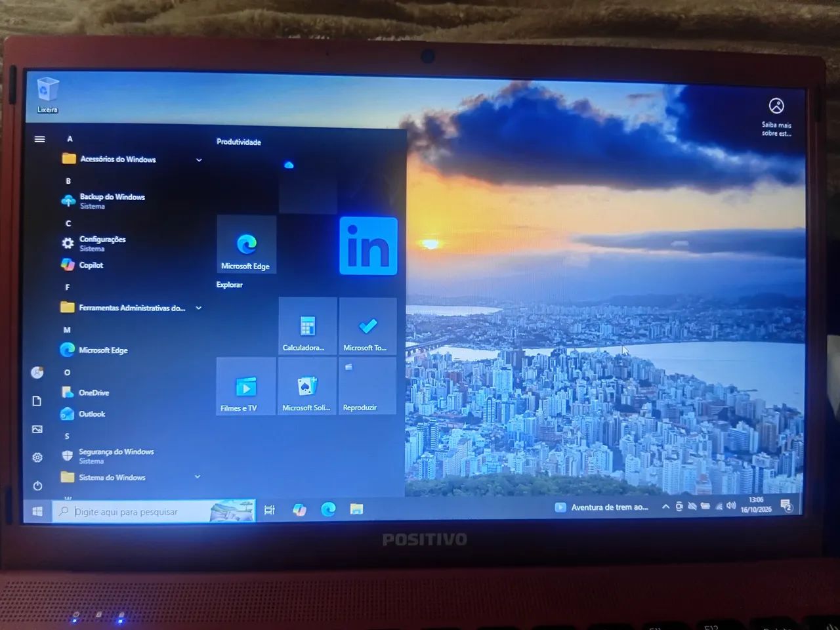Open Settings gear in Start sidebar

37,457
